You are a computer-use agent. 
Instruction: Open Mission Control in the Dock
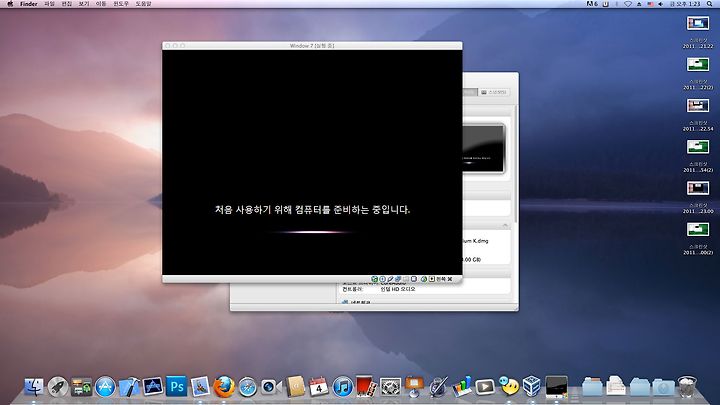[x=82, y=387]
